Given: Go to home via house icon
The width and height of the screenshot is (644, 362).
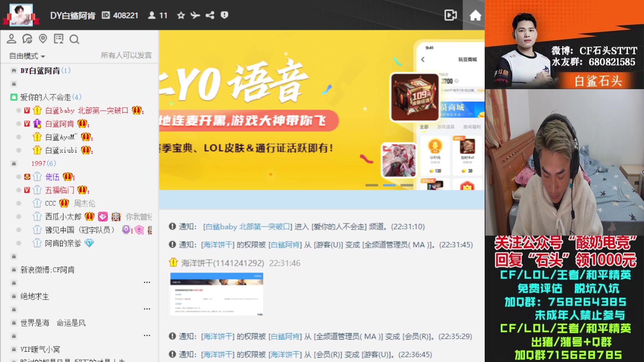Looking at the screenshot, I should [x=475, y=15].
